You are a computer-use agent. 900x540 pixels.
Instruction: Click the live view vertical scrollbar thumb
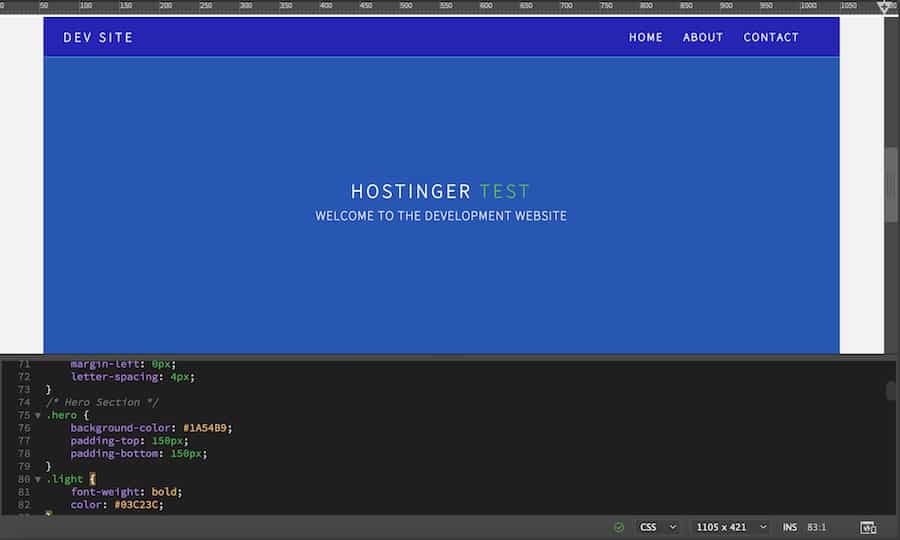click(x=891, y=185)
